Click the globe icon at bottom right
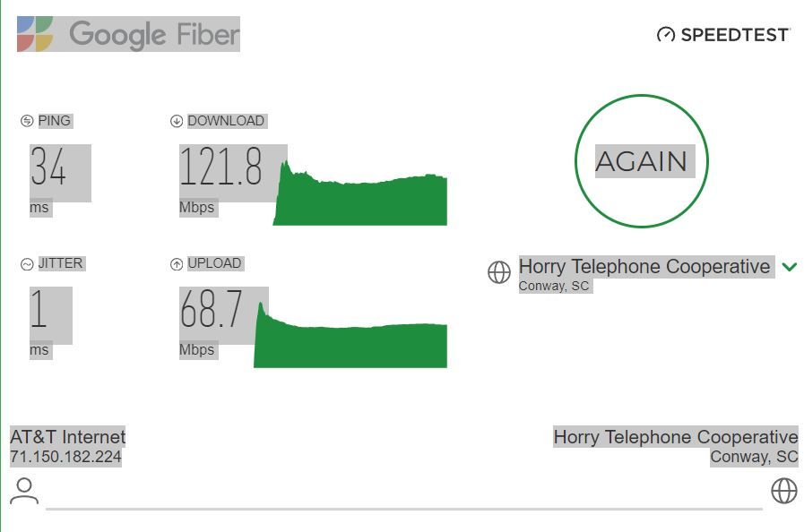The image size is (804, 532). click(784, 491)
